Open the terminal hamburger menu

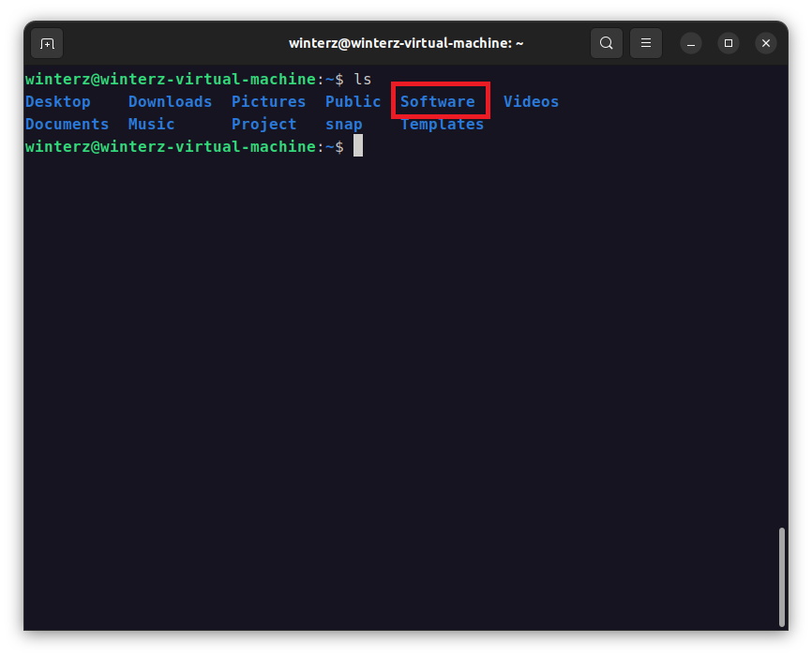point(645,43)
